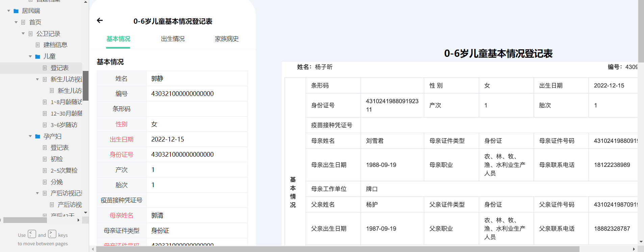
Task: Click 牌口 workplace cell in the table
Action: point(372,189)
